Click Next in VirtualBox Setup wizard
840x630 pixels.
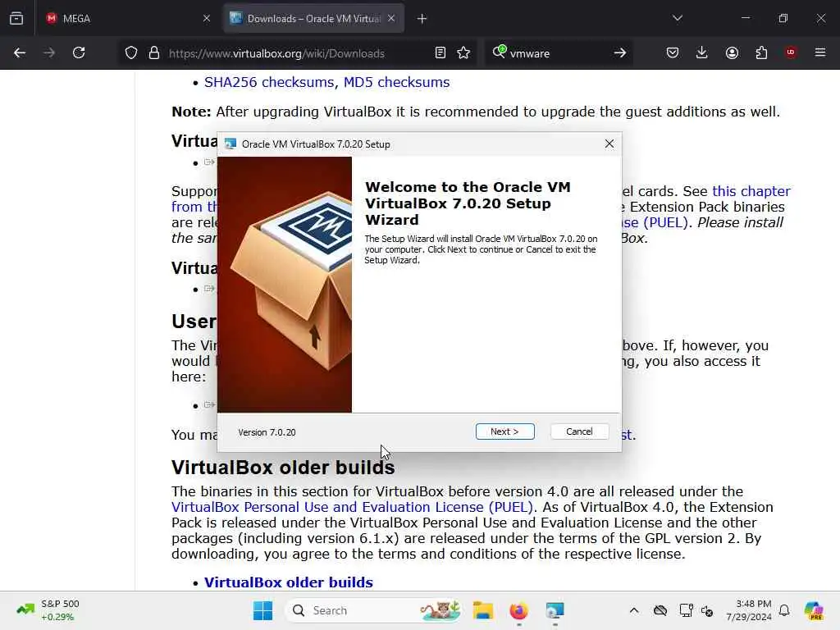(x=504, y=431)
